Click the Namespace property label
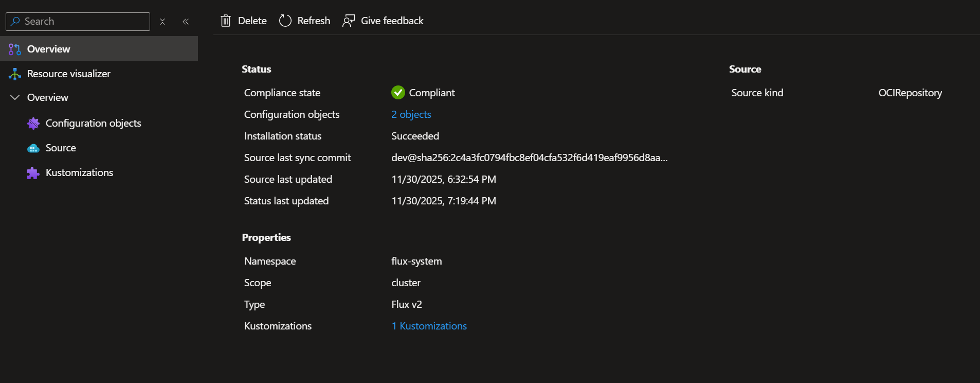The width and height of the screenshot is (980, 383). point(270,261)
